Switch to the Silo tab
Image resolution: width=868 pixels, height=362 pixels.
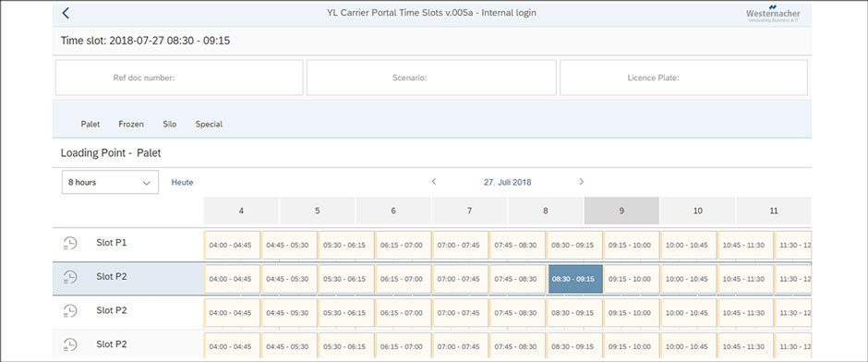170,124
